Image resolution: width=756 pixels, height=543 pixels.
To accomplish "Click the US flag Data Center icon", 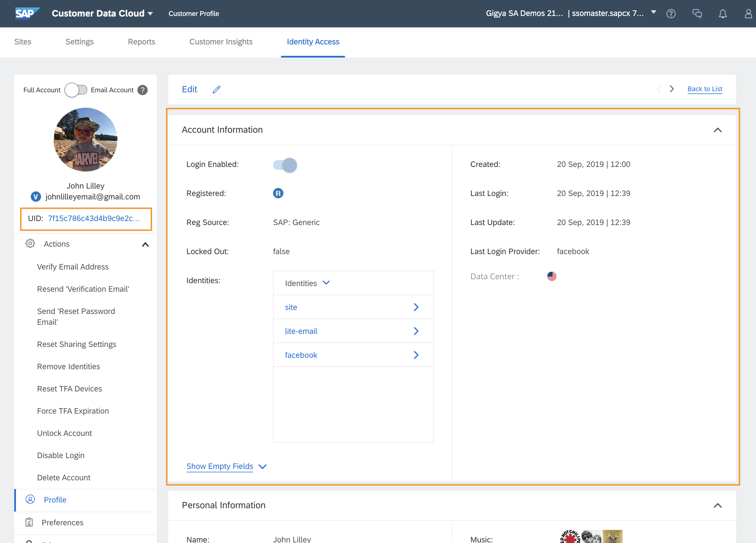I will pyautogui.click(x=552, y=276).
